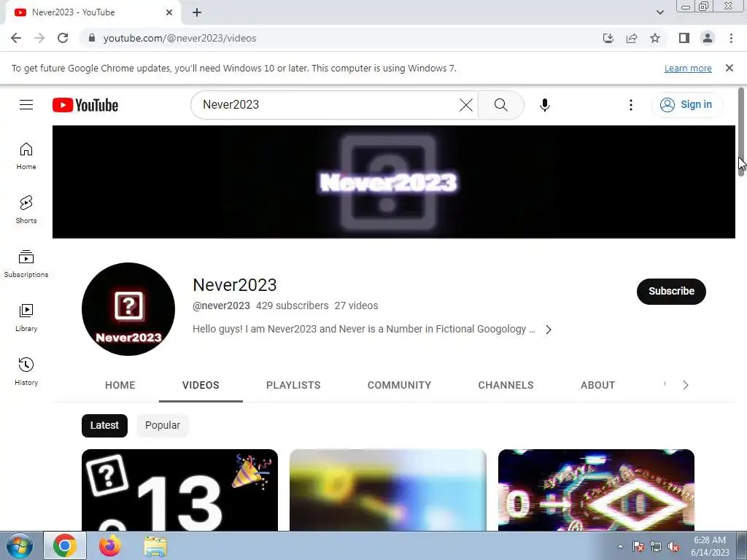Viewport: 747px width, 560px height.
Task: Show hidden system tray icons arrow
Action: click(x=620, y=546)
